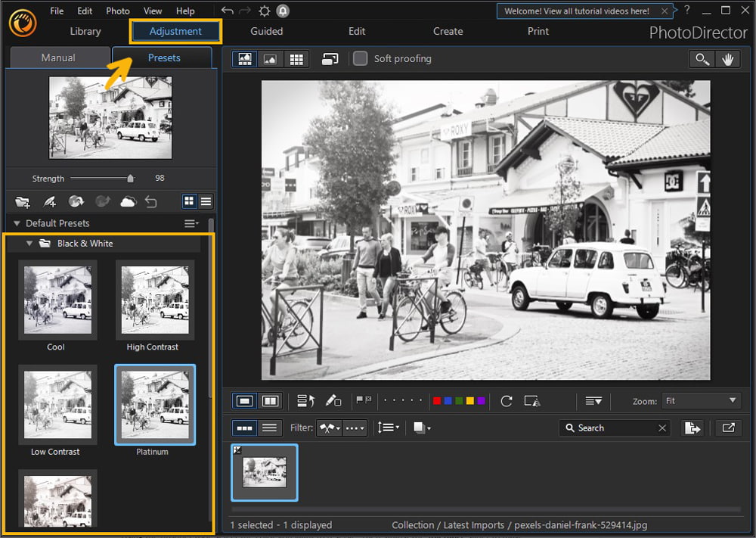Open the View menu
The height and width of the screenshot is (538, 756).
point(153,11)
